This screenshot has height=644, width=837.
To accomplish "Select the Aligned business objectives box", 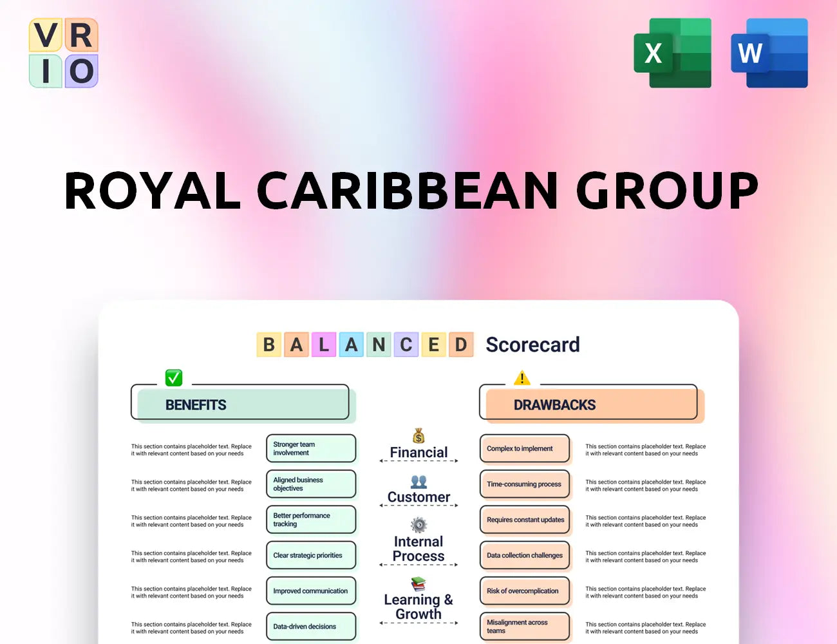I will pos(311,484).
